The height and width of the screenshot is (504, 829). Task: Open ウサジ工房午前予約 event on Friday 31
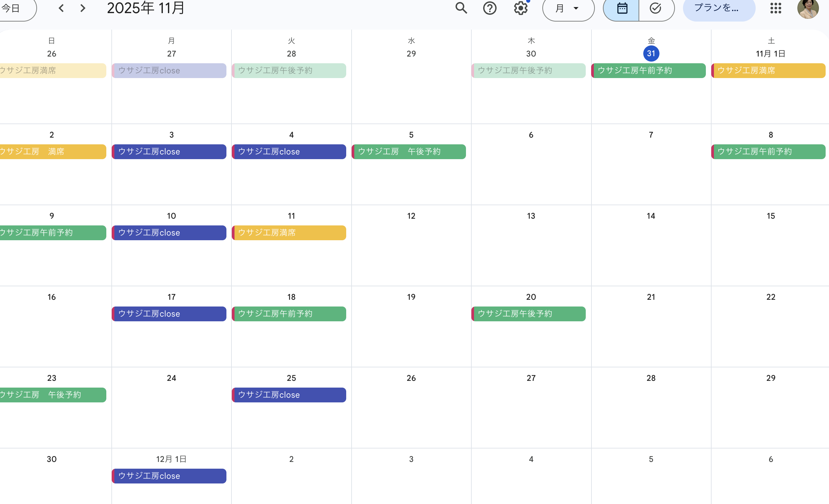click(648, 71)
